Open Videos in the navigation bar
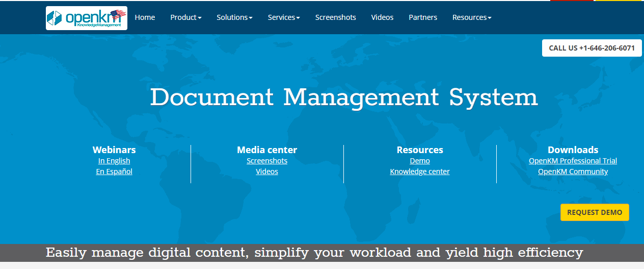Screen dimensions: 644x269 point(382,17)
